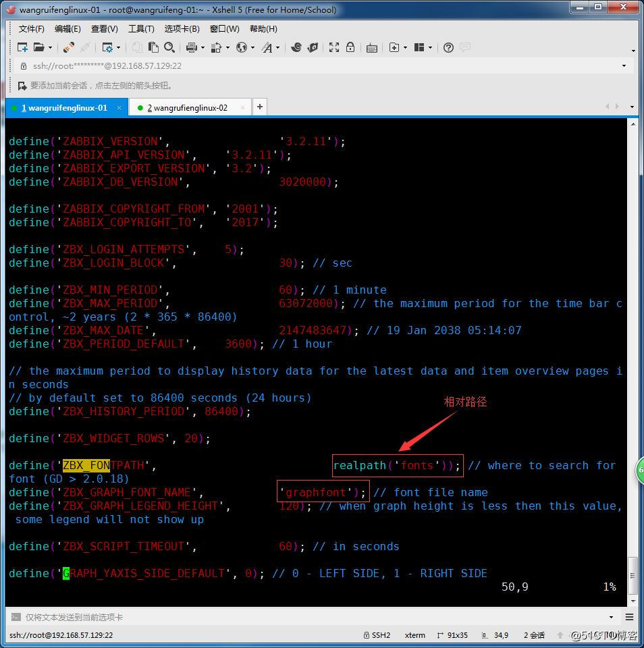The width and height of the screenshot is (644, 648).
Task: Click the Font letter A icon
Action: 267,47
